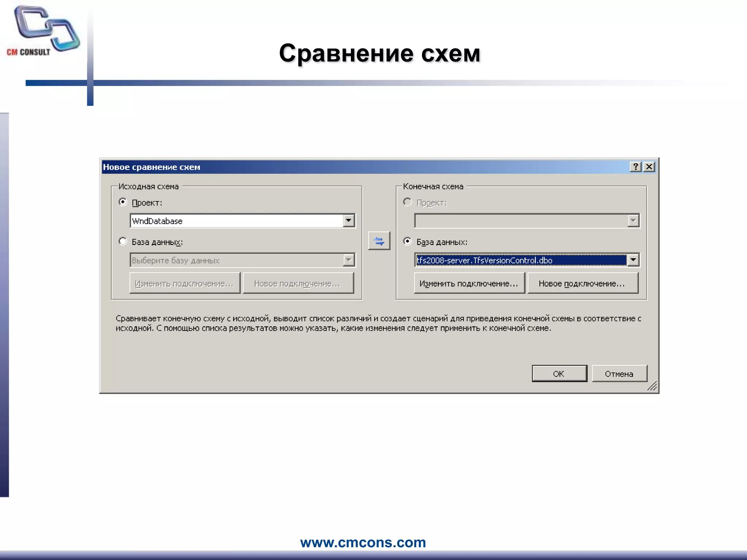Image resolution: width=747 pixels, height=560 pixels.
Task: Click the Отмена button
Action: [619, 374]
